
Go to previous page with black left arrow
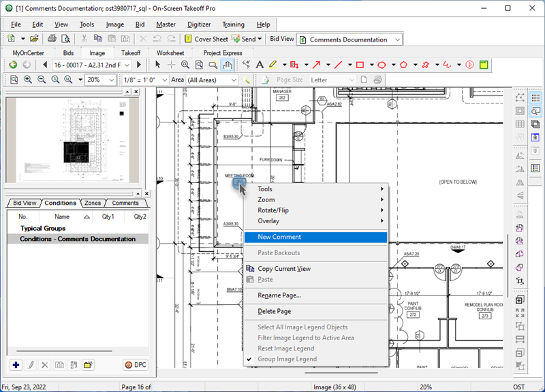[x=45, y=65]
